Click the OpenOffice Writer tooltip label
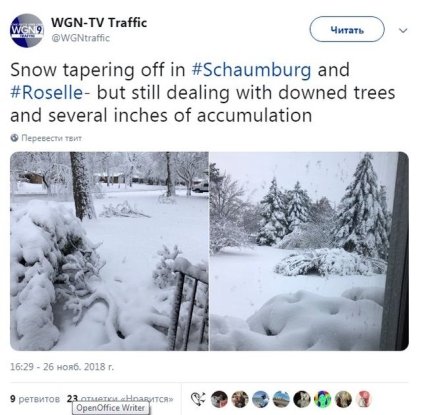The height and width of the screenshot is (415, 428). click(111, 408)
